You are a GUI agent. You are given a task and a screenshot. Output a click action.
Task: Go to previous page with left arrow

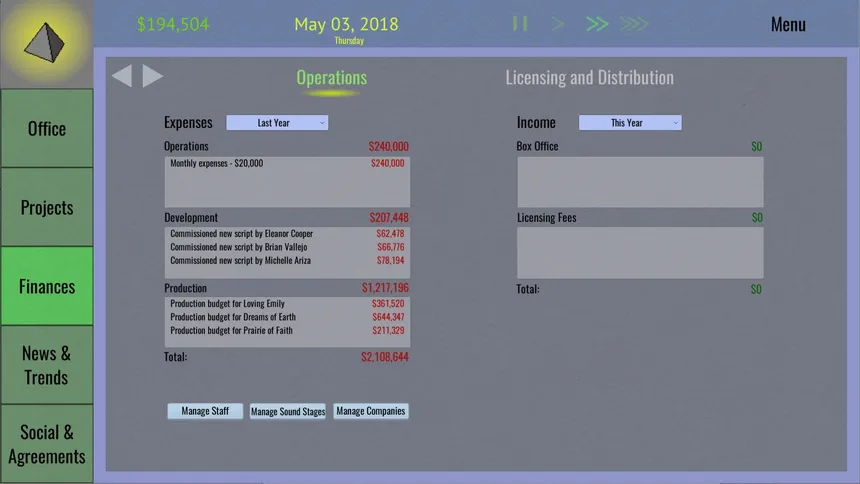[122, 76]
